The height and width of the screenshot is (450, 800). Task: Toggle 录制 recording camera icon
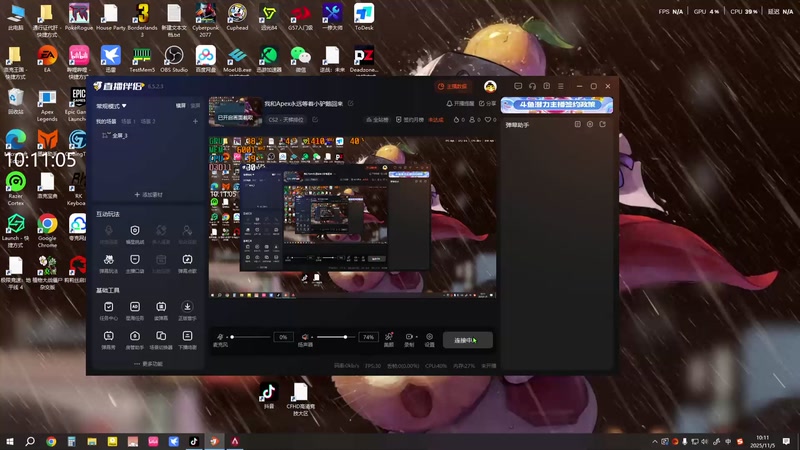pos(408,337)
